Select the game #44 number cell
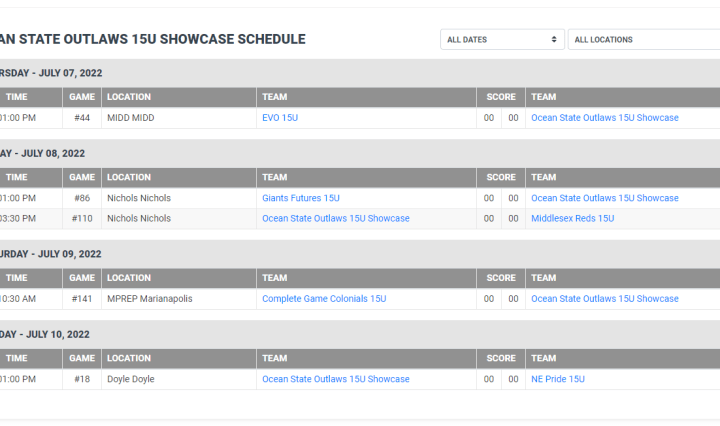The image size is (720, 426). [82, 118]
